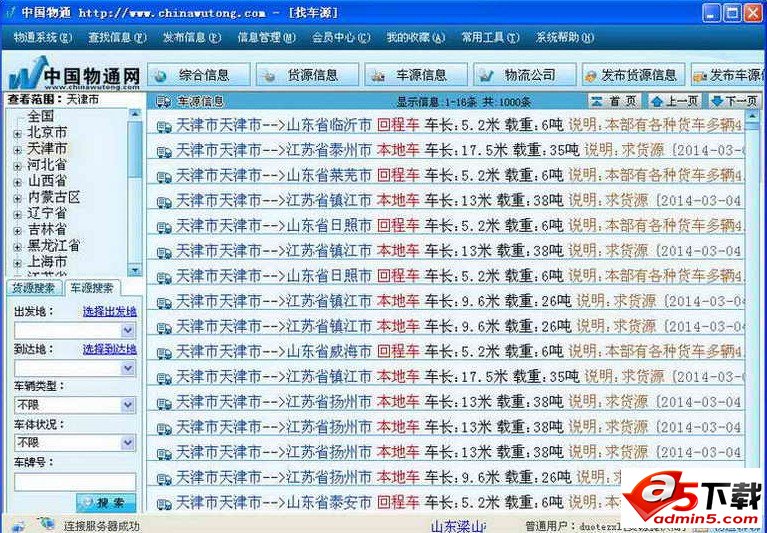Image resolution: width=767 pixels, height=533 pixels.
Task: Click truck icon of 山东省临沂市 row
Action: tap(164, 127)
